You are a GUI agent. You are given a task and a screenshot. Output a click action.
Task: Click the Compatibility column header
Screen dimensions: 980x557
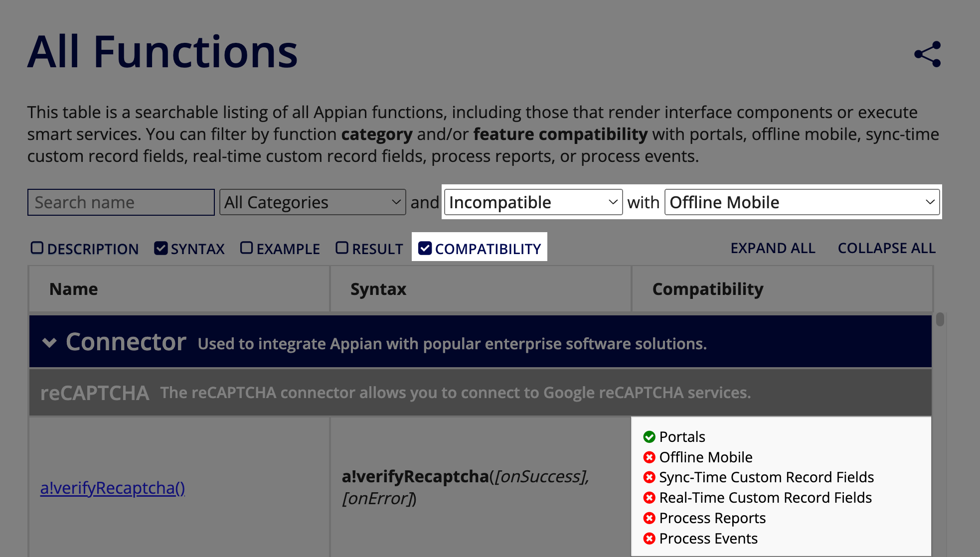pos(782,289)
